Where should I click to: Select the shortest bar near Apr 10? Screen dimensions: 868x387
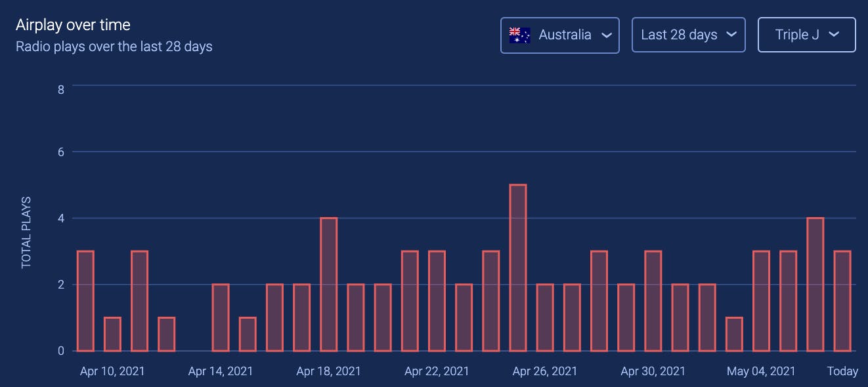[x=112, y=335]
